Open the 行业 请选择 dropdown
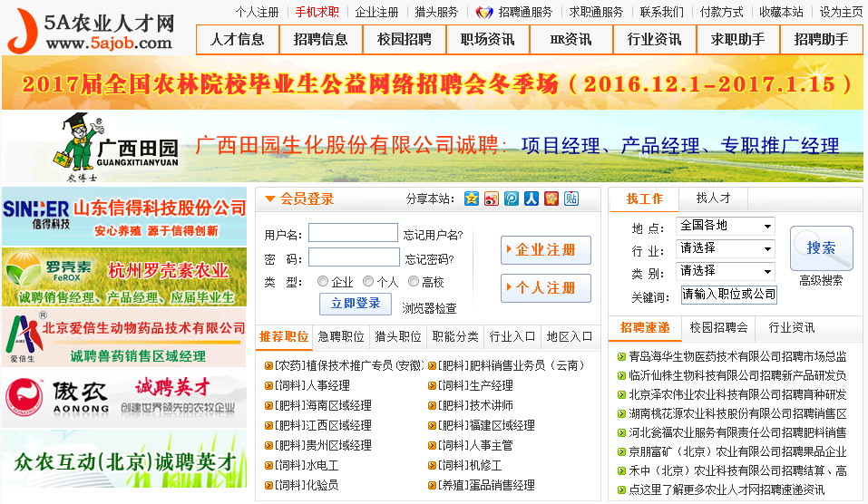This screenshot has height=504, width=868. (726, 248)
